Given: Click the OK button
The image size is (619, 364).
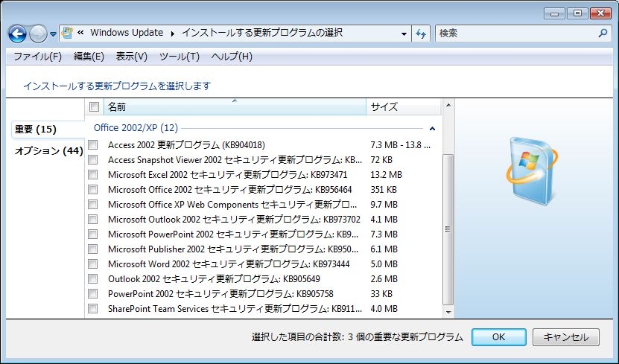Looking at the screenshot, I should [x=498, y=336].
